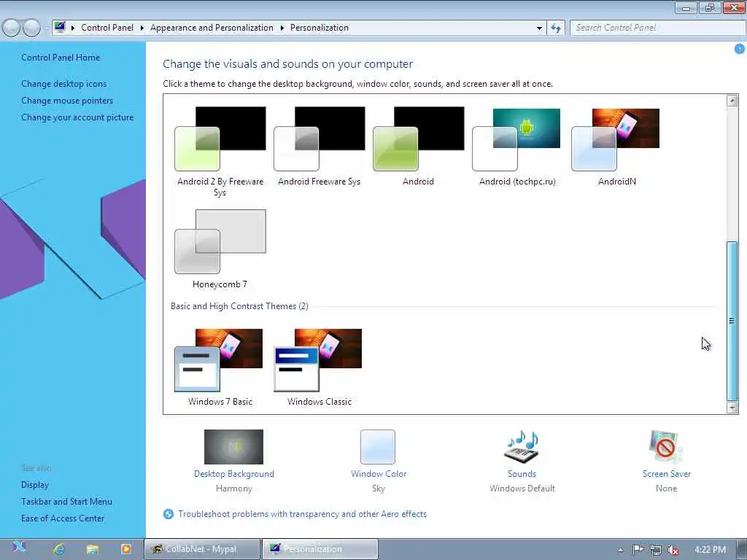The height and width of the screenshot is (560, 747).
Task: Select the Android 2 By Freeware Sys theme
Action: (x=220, y=152)
